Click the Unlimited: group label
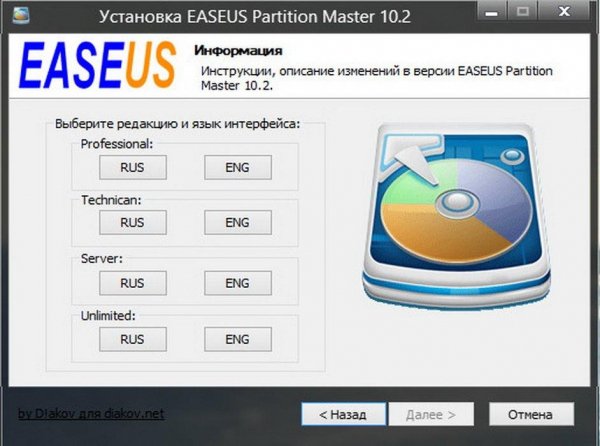Viewport: 600px width, 446px height. coord(108,316)
